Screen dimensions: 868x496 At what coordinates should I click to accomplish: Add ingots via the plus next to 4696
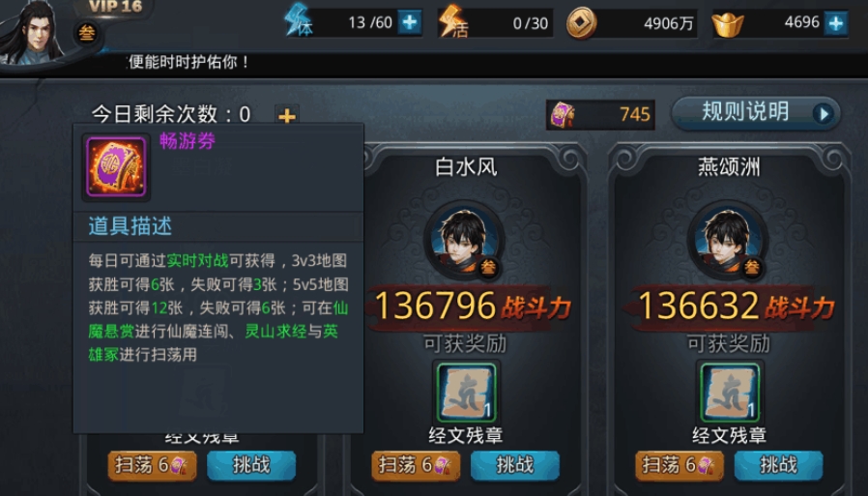pyautogui.click(x=836, y=23)
